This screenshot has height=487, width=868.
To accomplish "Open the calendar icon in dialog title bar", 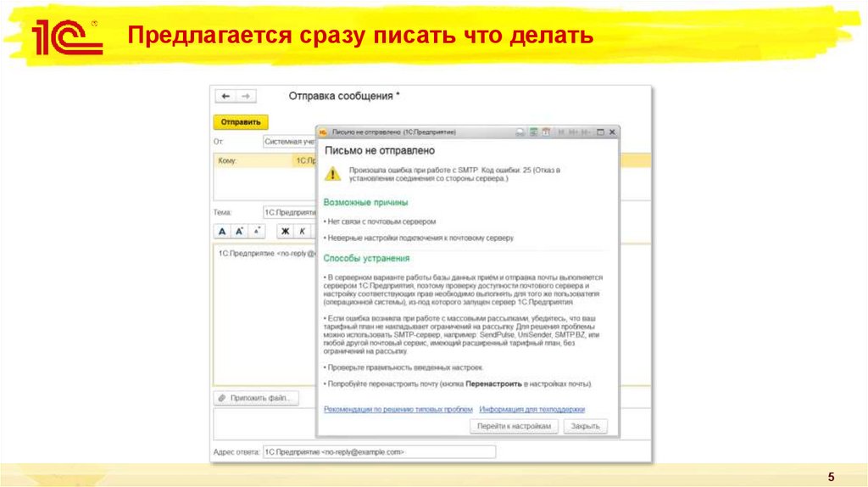I will click(547, 132).
